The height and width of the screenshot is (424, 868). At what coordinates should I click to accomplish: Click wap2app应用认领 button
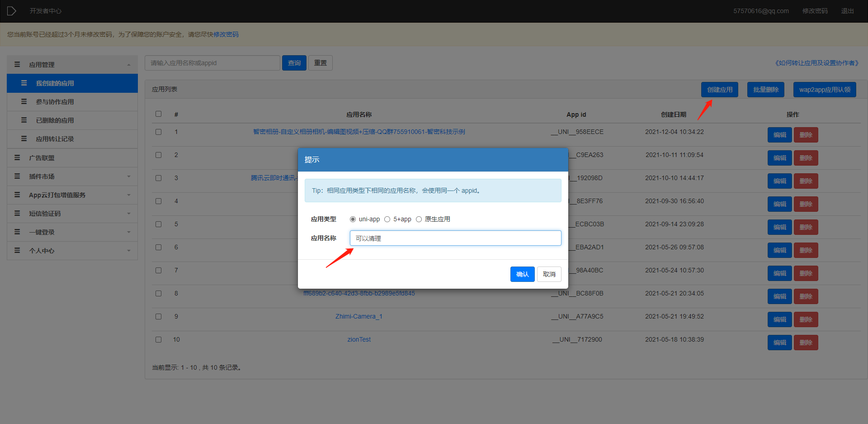tap(825, 90)
